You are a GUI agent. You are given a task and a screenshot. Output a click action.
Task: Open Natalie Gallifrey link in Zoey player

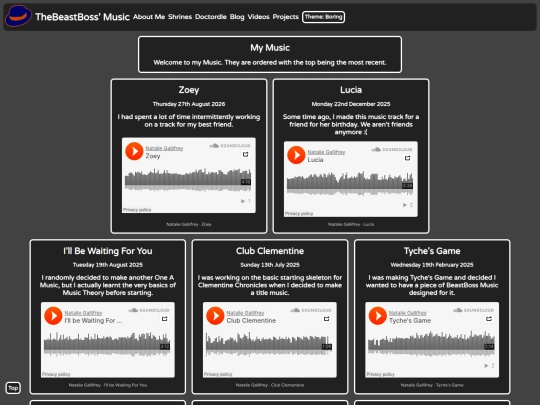[164, 148]
